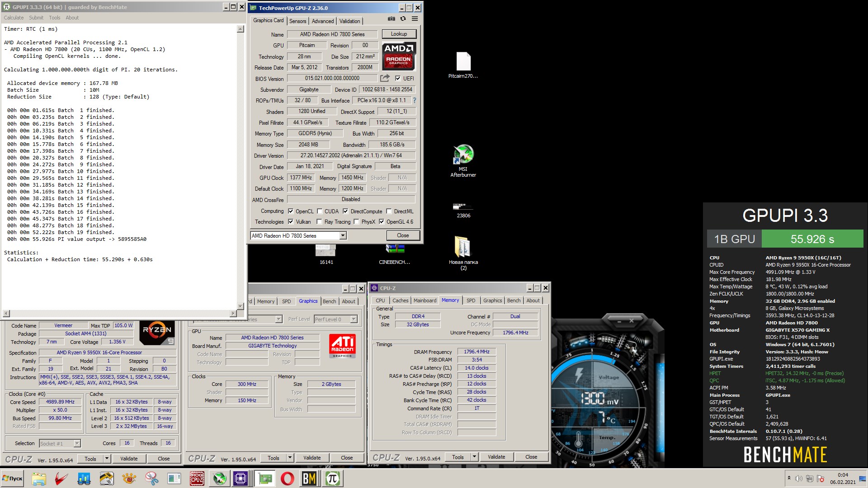Toggle the DirectML checkbox
The image size is (868, 488).
(389, 211)
